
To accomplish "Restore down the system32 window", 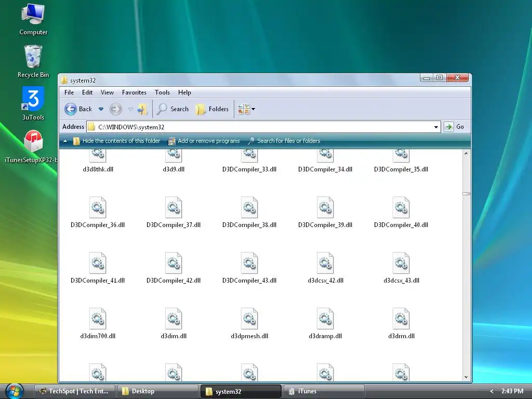I will [x=440, y=78].
